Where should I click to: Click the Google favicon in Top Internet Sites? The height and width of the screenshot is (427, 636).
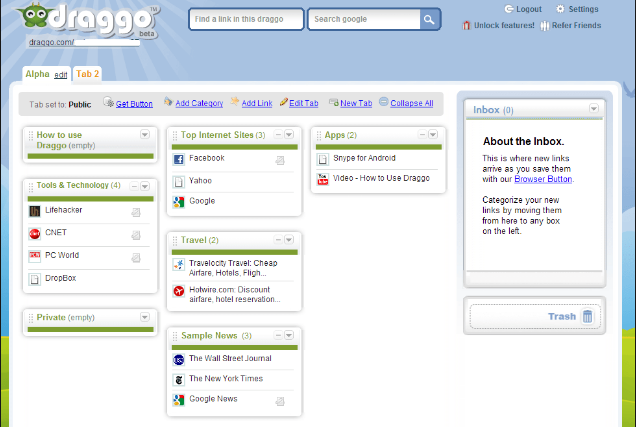[x=178, y=202]
